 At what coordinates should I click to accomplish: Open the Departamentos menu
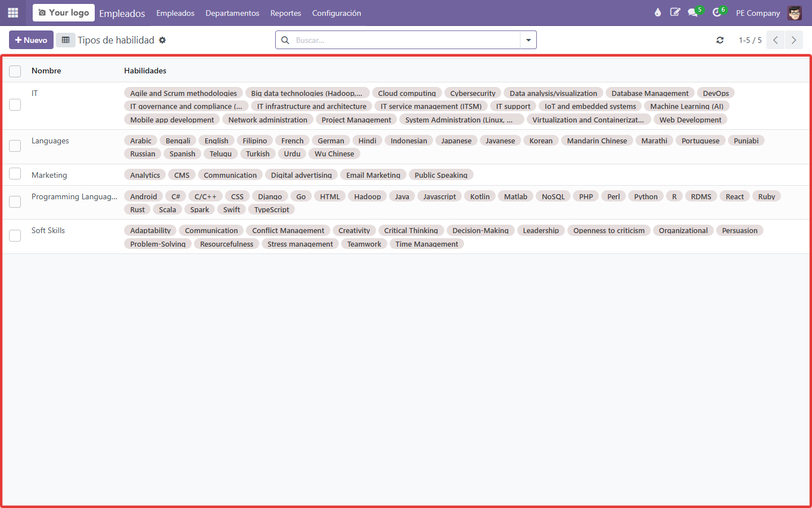[232, 13]
